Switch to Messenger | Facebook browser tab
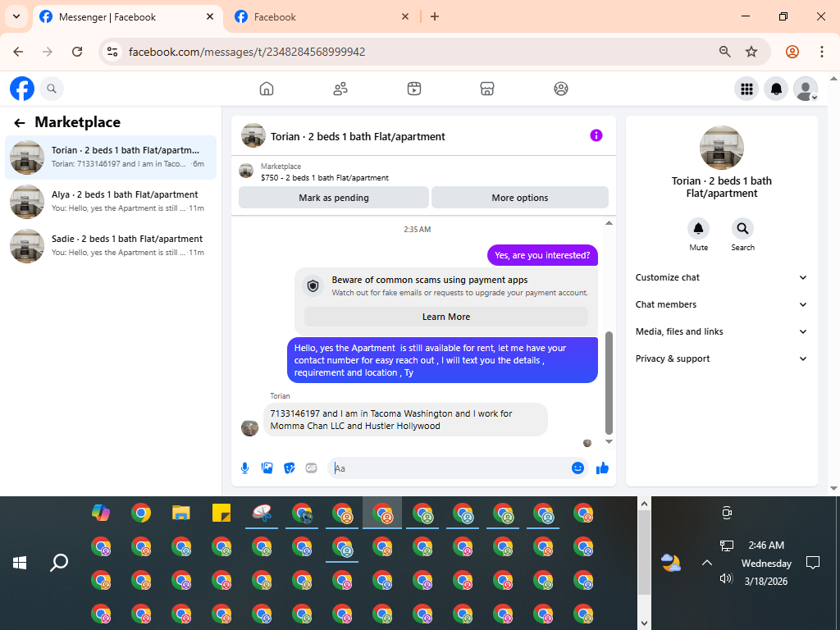Screen dimensions: 840x630 click(x=129, y=17)
